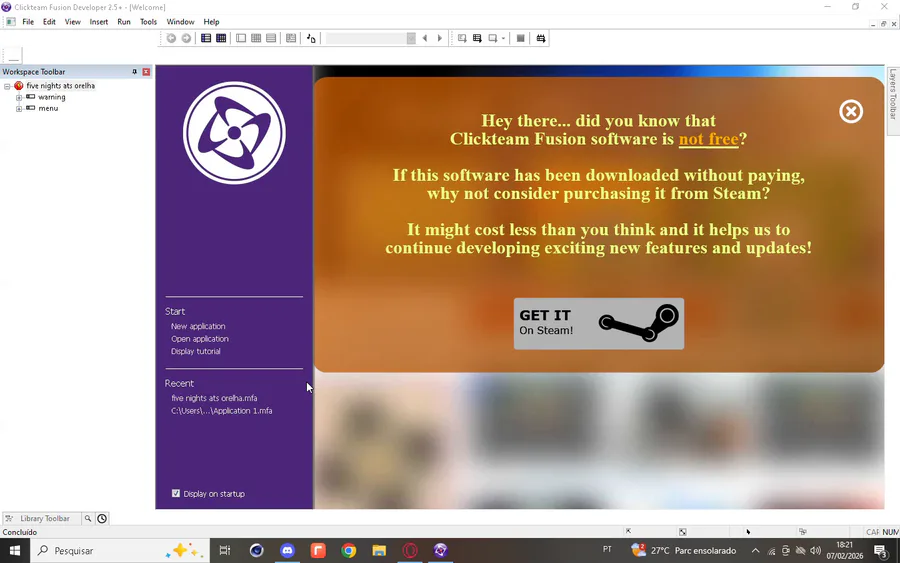Open the View menu
This screenshot has height=563, width=900.
72,22
